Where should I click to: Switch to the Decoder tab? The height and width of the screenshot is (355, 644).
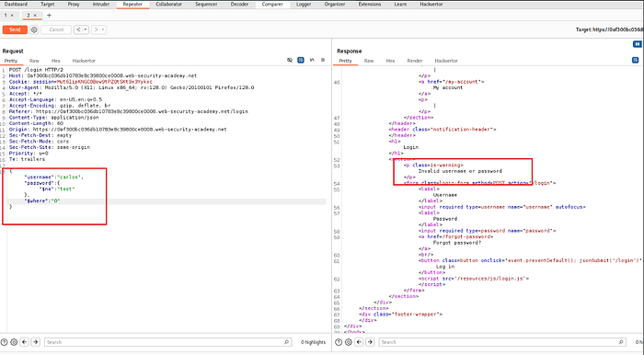[239, 4]
